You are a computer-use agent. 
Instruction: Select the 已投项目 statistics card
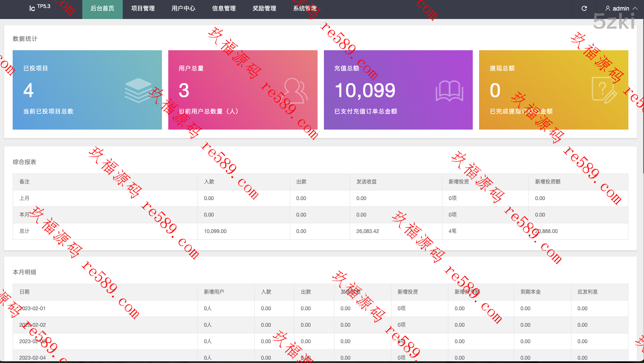point(87,90)
